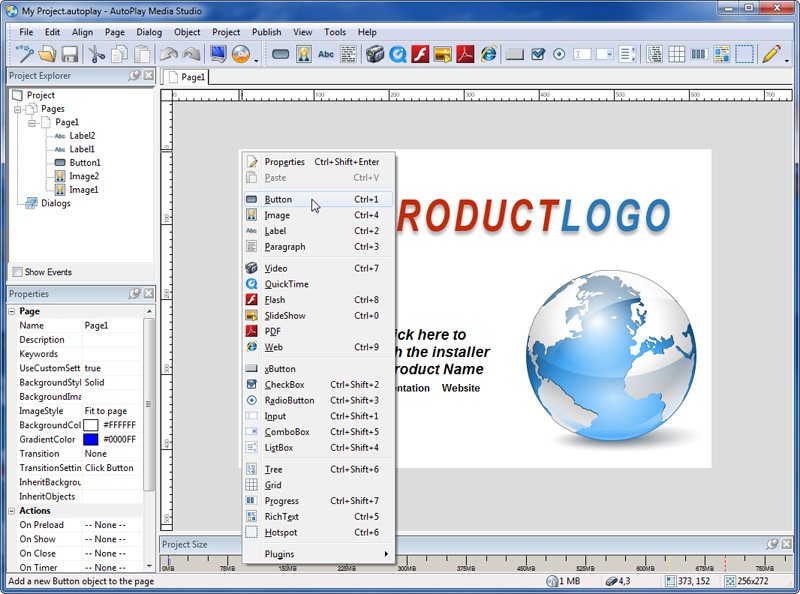Click the Website label on the canvas
This screenshot has height=594, width=800.
[x=460, y=388]
